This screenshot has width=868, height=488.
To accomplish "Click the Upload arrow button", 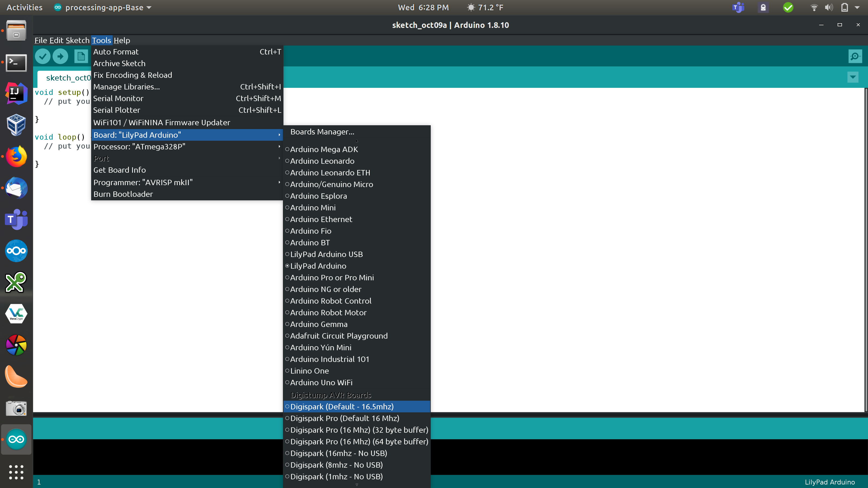I will click(x=60, y=56).
